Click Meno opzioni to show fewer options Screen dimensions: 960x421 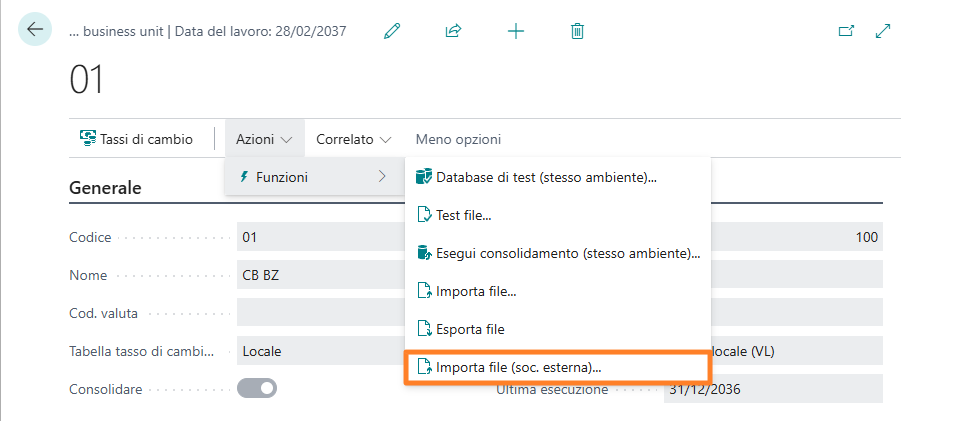click(x=458, y=139)
